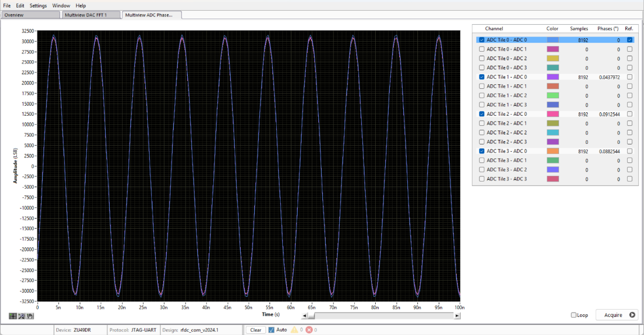Open the Window menu
The height and width of the screenshot is (335, 644).
61,5
